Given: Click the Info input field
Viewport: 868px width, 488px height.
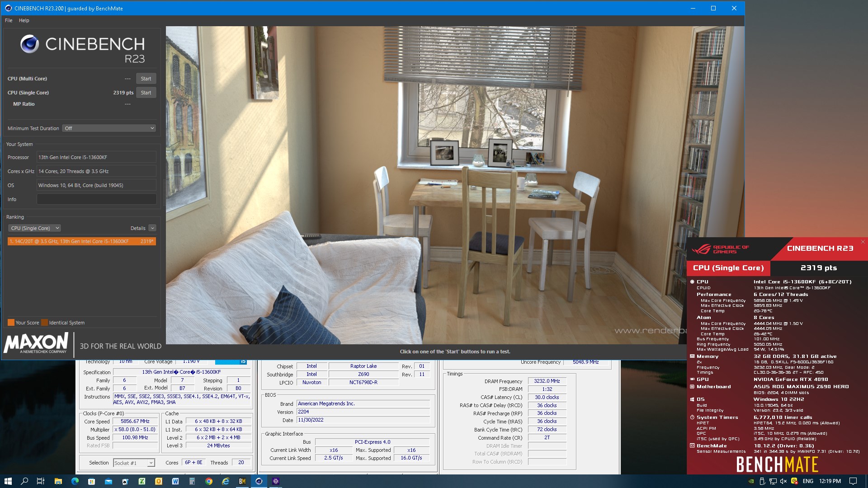Looking at the screenshot, I should [x=96, y=199].
